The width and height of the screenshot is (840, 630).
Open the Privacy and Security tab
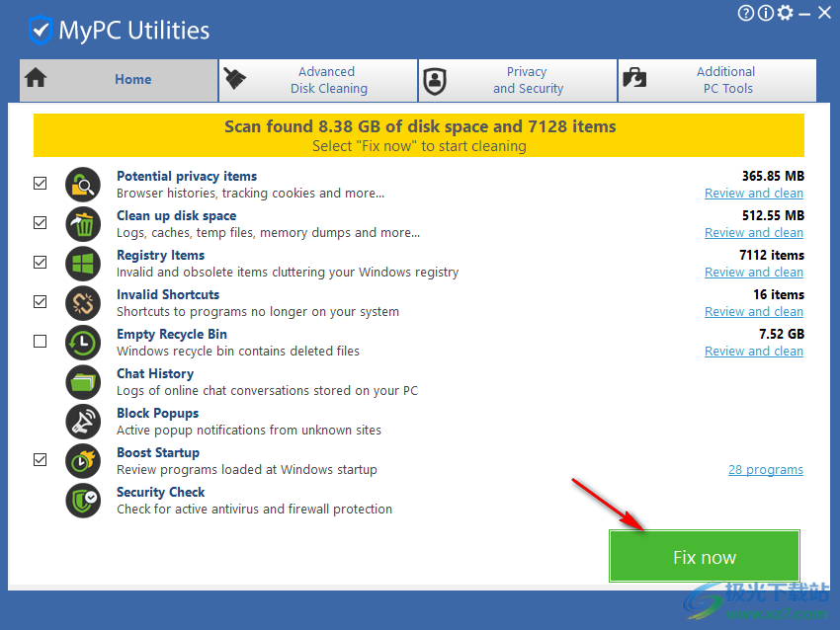tap(518, 80)
